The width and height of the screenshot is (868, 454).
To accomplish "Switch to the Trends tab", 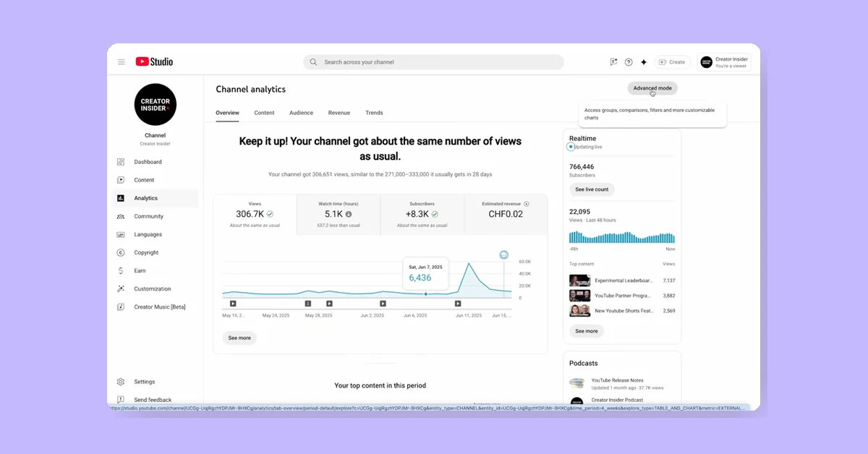I will click(x=374, y=113).
